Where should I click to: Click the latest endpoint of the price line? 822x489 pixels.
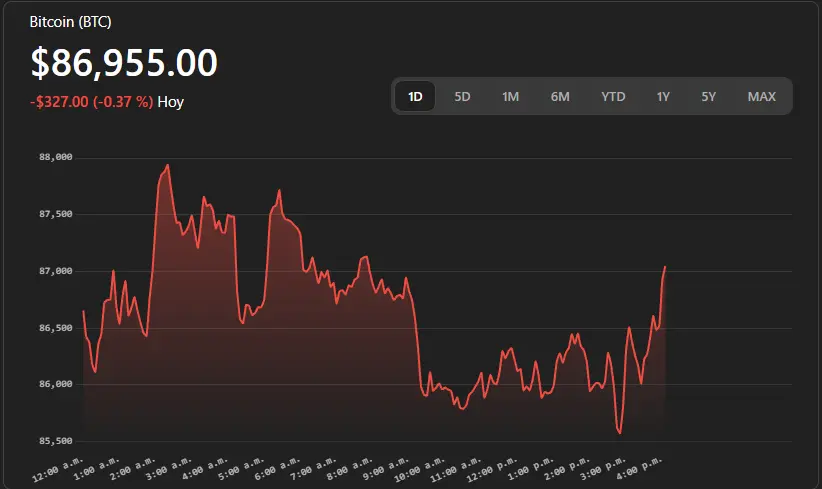[x=665, y=267]
